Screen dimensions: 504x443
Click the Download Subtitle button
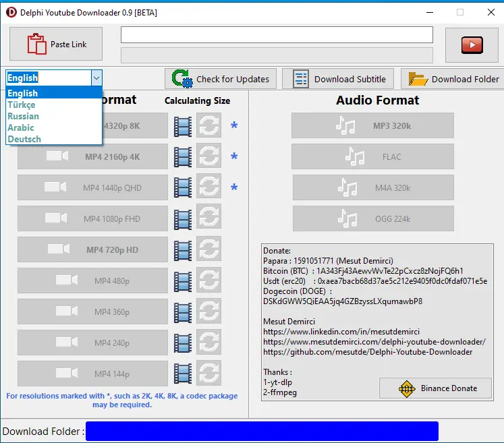(x=338, y=79)
